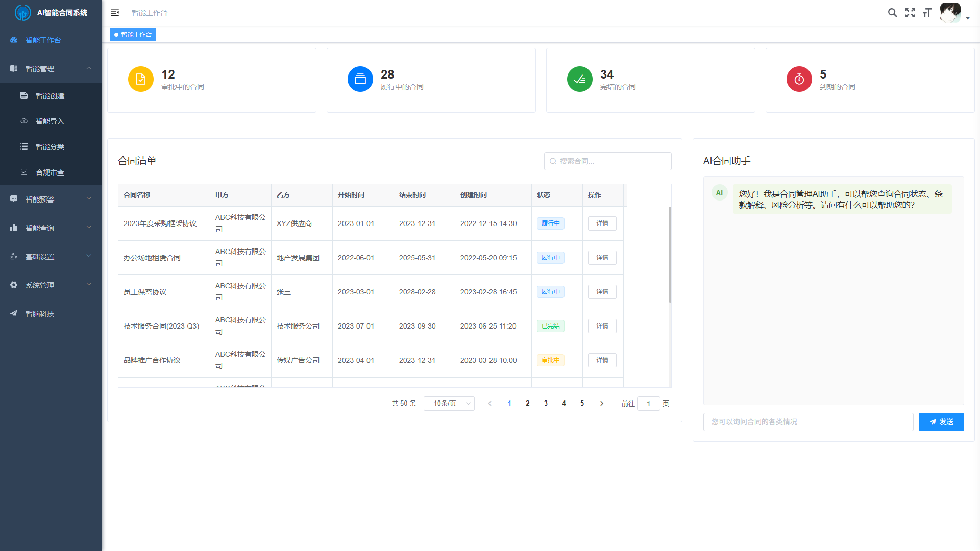The width and height of the screenshot is (980, 551).
Task: Click the contract list vertical scrollbar
Action: click(670, 254)
